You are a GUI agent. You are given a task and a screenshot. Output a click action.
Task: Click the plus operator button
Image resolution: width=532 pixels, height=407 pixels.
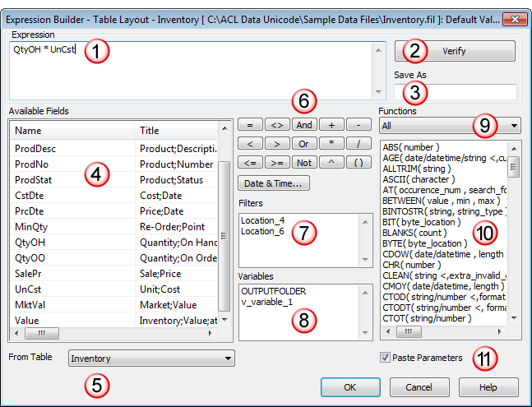(x=331, y=125)
